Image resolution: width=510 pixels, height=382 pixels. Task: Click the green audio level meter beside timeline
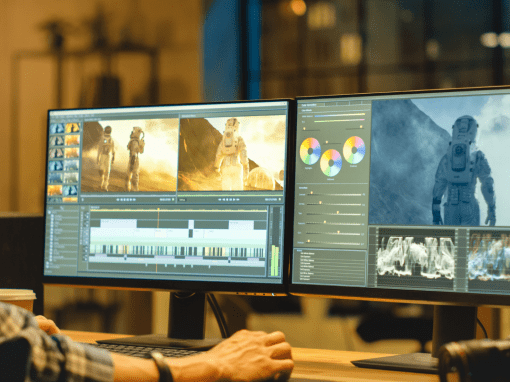275,260
